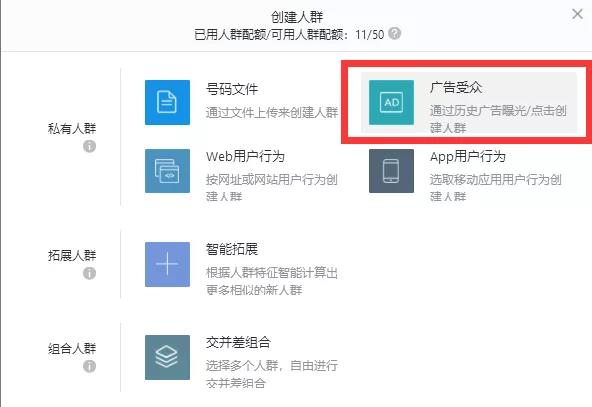Open the 号码文件 option title
Screen dimensions: 592x407
click(232, 89)
